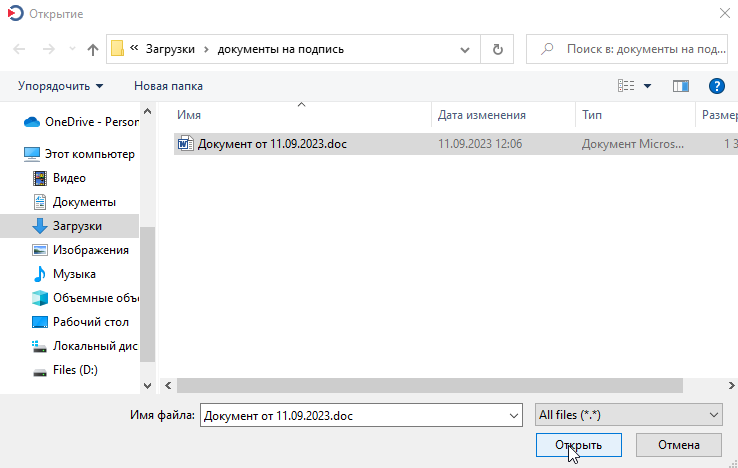The width and height of the screenshot is (738, 468).
Task: Click the view layout icon
Action: point(626,86)
